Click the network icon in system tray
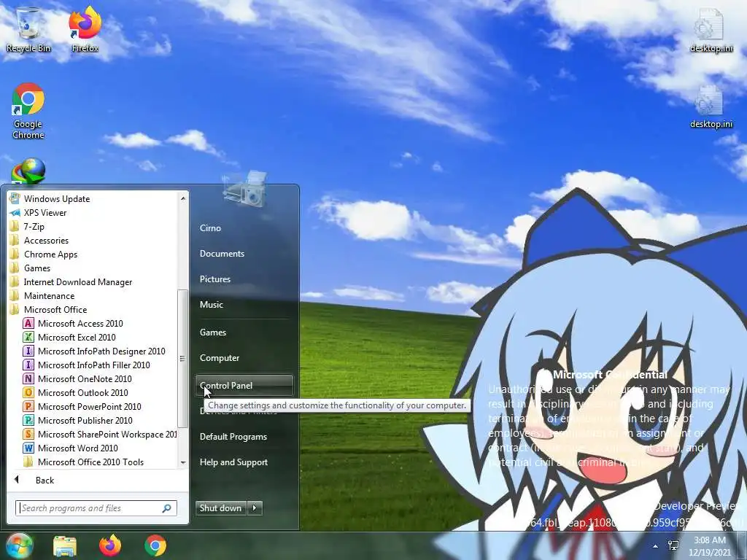This screenshot has width=747, height=560. pyautogui.click(x=673, y=545)
